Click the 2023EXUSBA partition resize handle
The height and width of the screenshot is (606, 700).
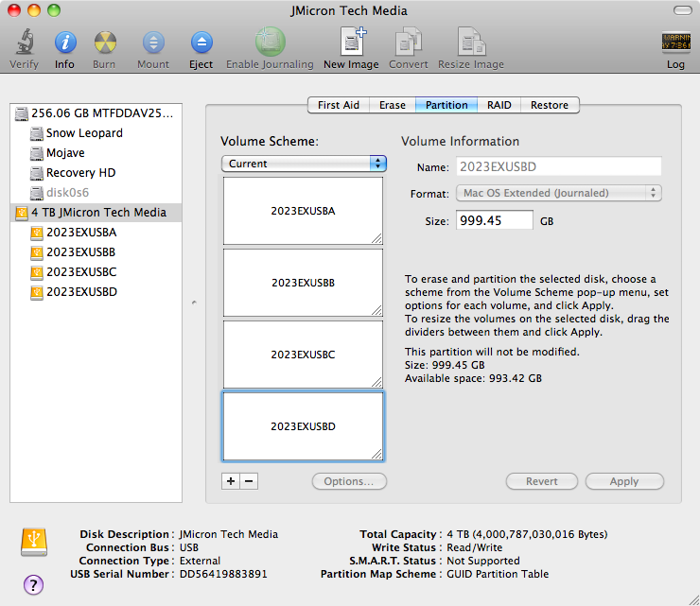click(376, 239)
